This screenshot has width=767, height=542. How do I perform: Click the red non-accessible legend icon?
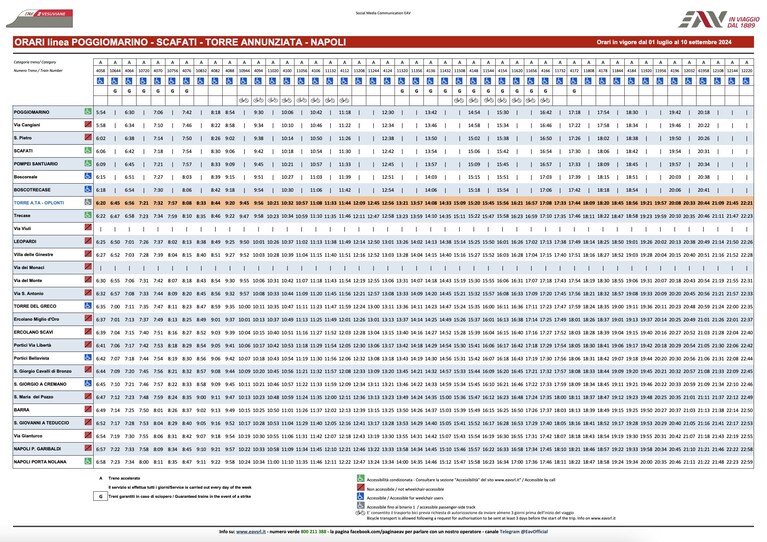(361, 488)
